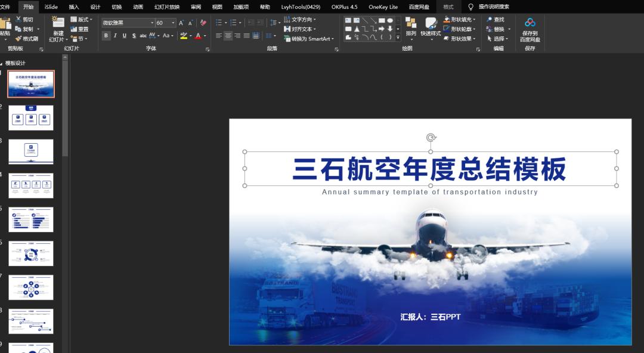Click the 形状效果 button

pos(460,38)
